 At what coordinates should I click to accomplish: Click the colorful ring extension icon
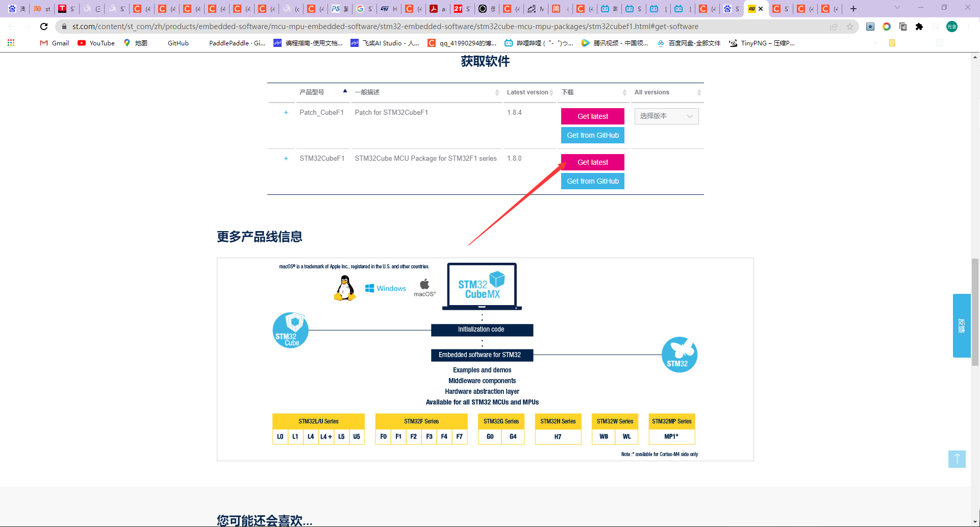pyautogui.click(x=887, y=27)
